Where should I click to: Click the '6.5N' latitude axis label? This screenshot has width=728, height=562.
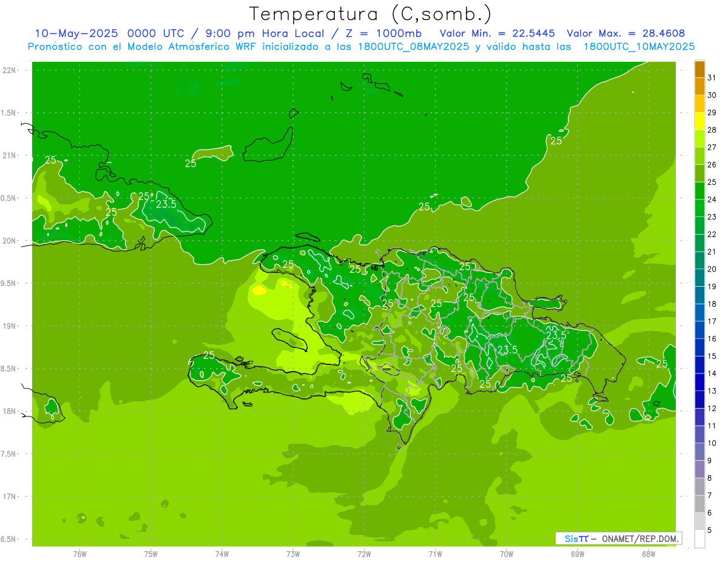8,539
